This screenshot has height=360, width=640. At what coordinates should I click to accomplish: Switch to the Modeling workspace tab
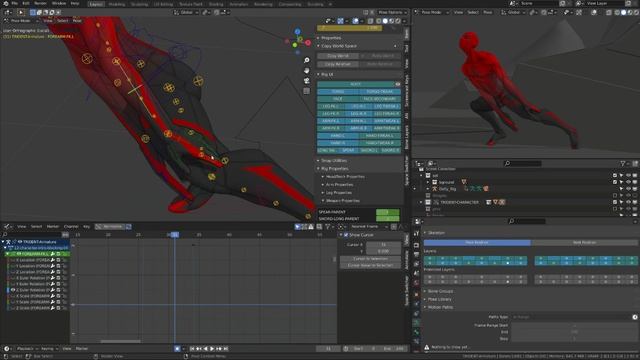point(117,4)
